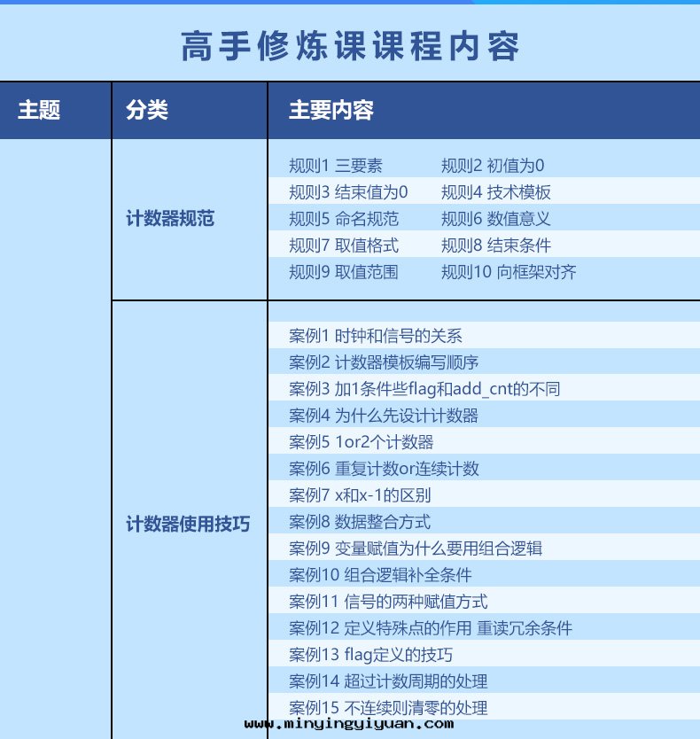The width and height of the screenshot is (700, 739).
Task: Select the 分类 column header
Action: [x=147, y=110]
